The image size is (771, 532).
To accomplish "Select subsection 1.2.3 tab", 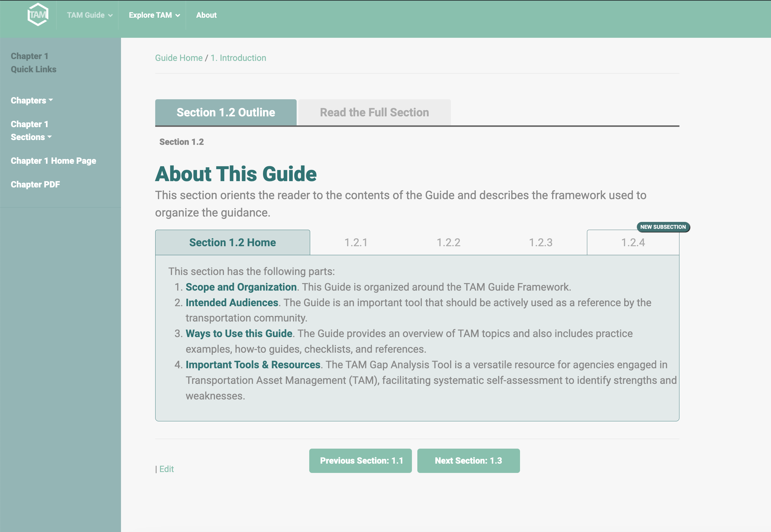I will point(540,242).
